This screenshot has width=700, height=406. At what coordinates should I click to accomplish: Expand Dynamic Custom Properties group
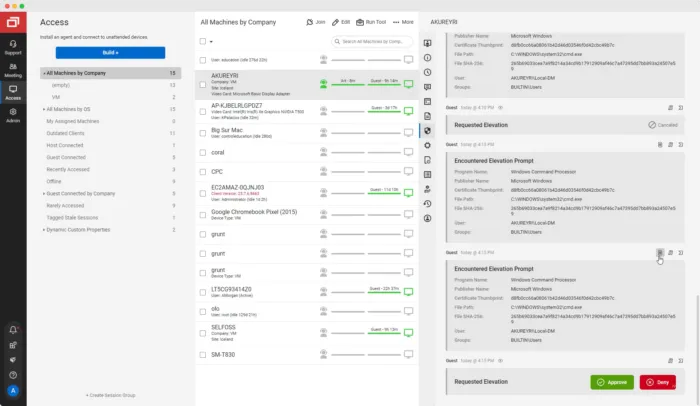43,229
